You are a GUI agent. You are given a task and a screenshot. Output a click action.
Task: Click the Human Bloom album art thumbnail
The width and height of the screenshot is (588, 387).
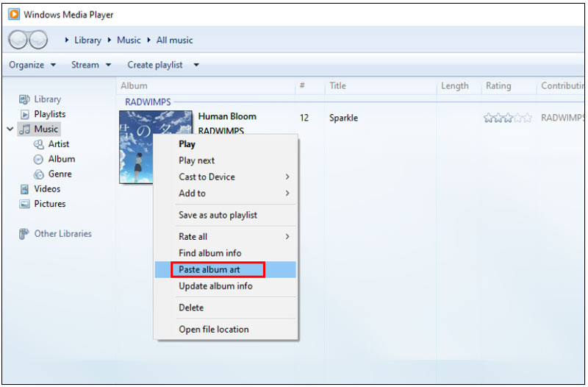[x=156, y=146]
